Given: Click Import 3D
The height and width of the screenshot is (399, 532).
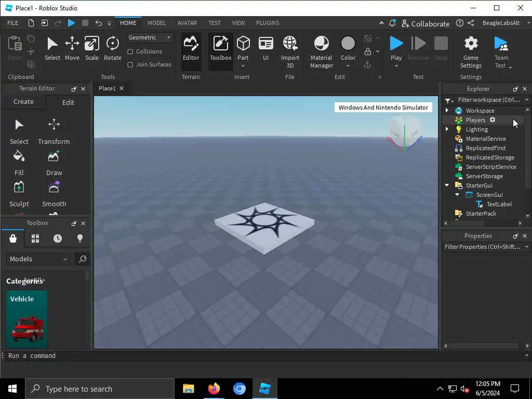Looking at the screenshot, I should 290,52.
